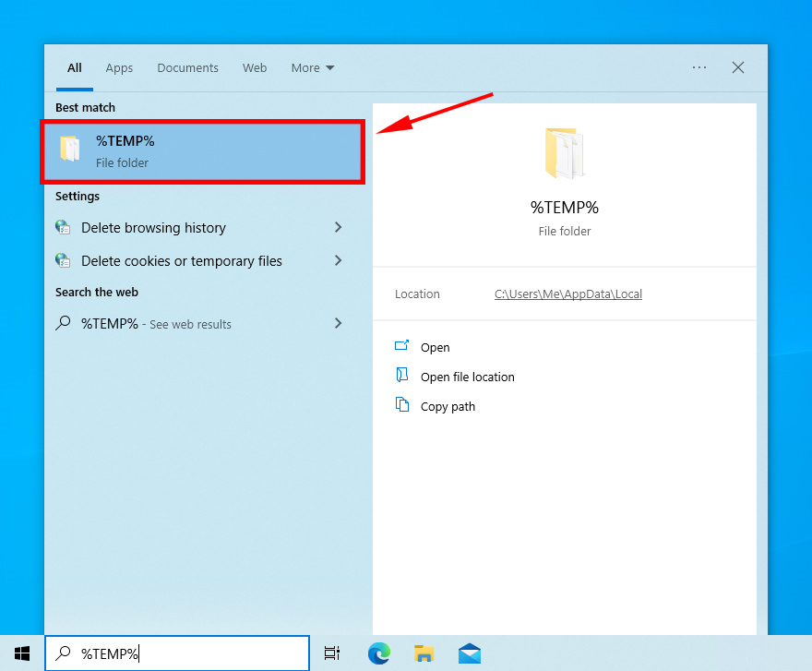Image resolution: width=812 pixels, height=671 pixels.
Task: Click the Windows Start button
Action: [x=21, y=653]
